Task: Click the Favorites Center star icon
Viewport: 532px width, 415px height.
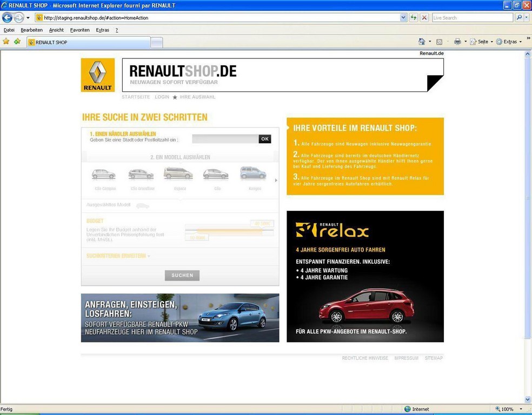Action: pyautogui.click(x=6, y=42)
